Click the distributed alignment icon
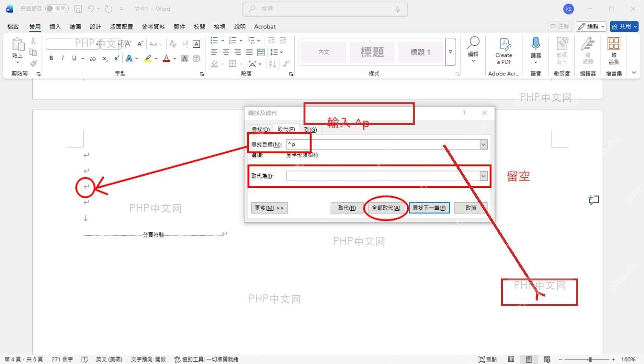Screen dimensions: 644x364 click(261, 52)
